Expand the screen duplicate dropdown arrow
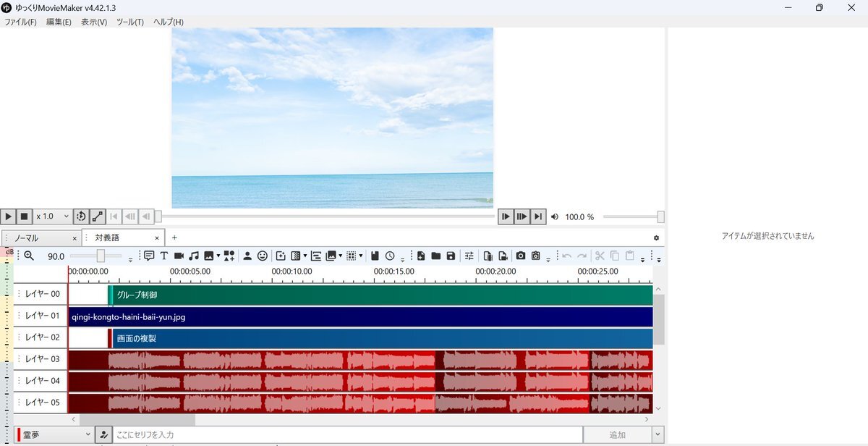Viewport: 868px width, 446px height. pos(341,256)
